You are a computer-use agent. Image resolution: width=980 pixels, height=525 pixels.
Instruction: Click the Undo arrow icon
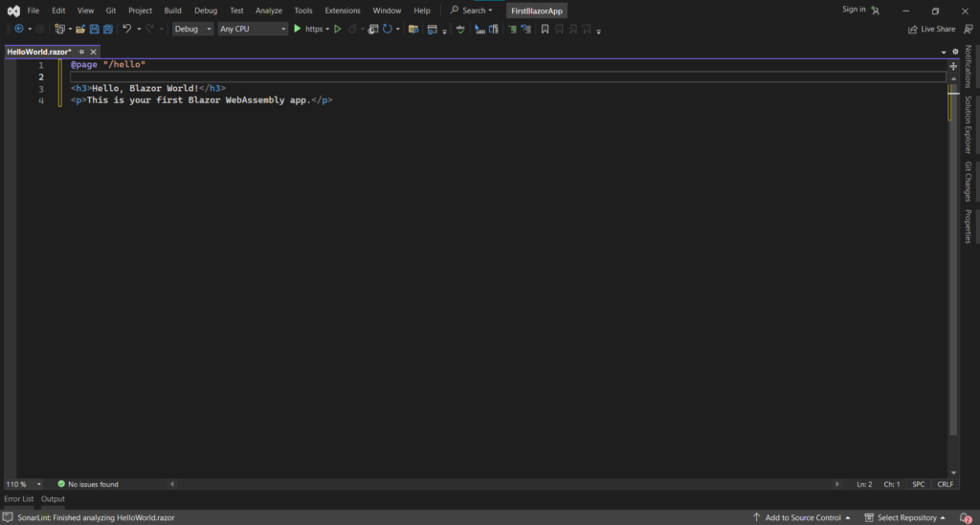[x=126, y=30]
